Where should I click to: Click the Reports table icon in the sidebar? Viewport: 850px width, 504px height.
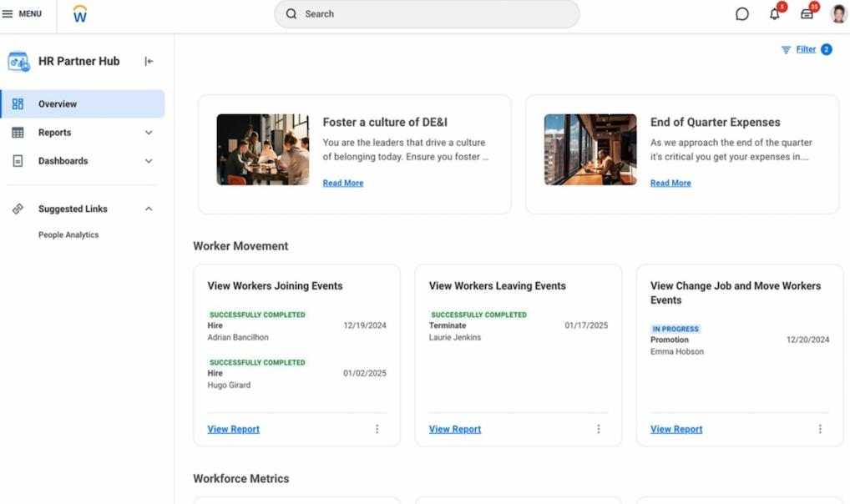pyautogui.click(x=18, y=132)
